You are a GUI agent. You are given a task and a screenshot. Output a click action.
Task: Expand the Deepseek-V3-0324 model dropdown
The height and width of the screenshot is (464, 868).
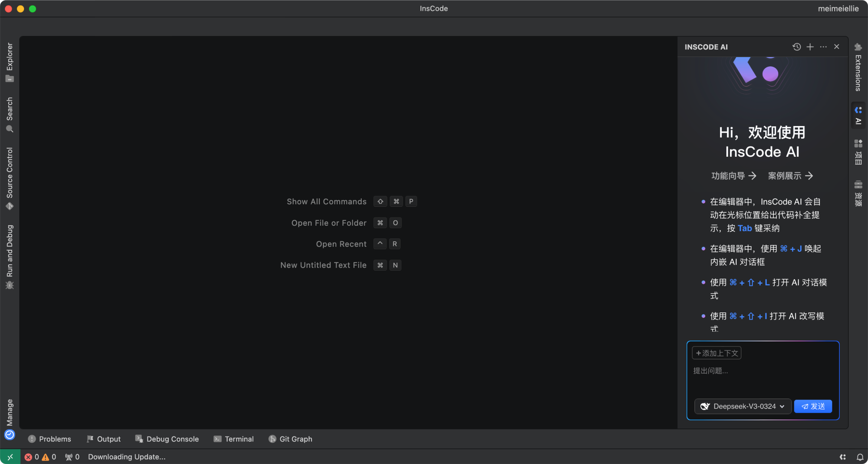click(743, 406)
